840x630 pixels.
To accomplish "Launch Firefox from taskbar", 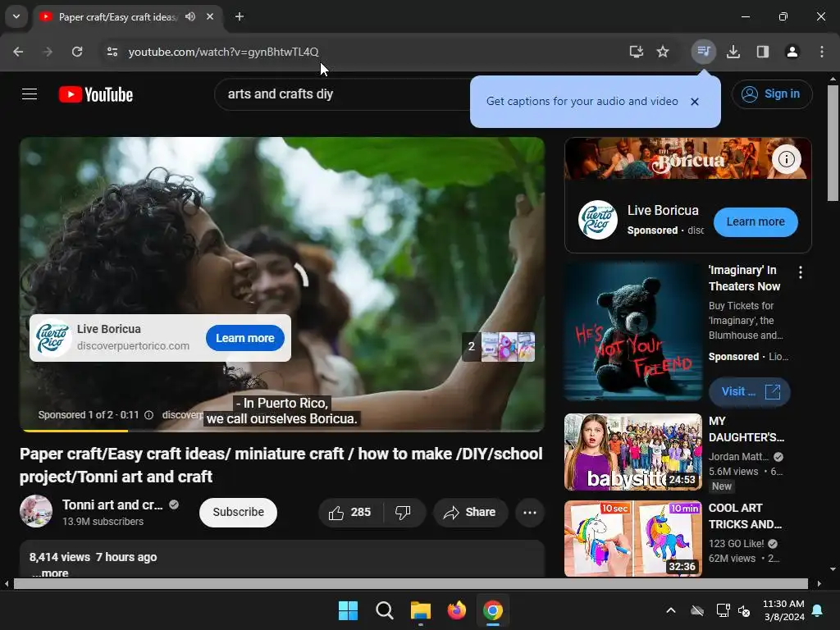I will tap(456, 610).
